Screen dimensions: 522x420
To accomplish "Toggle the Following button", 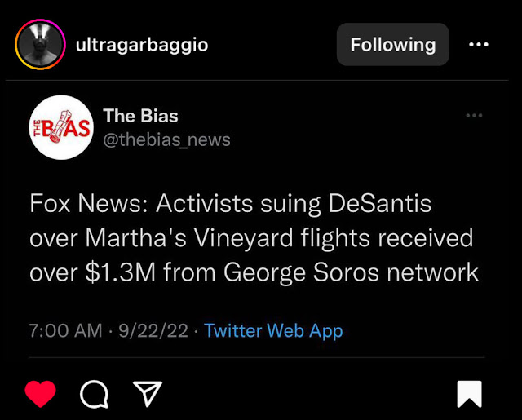I will click(x=392, y=45).
